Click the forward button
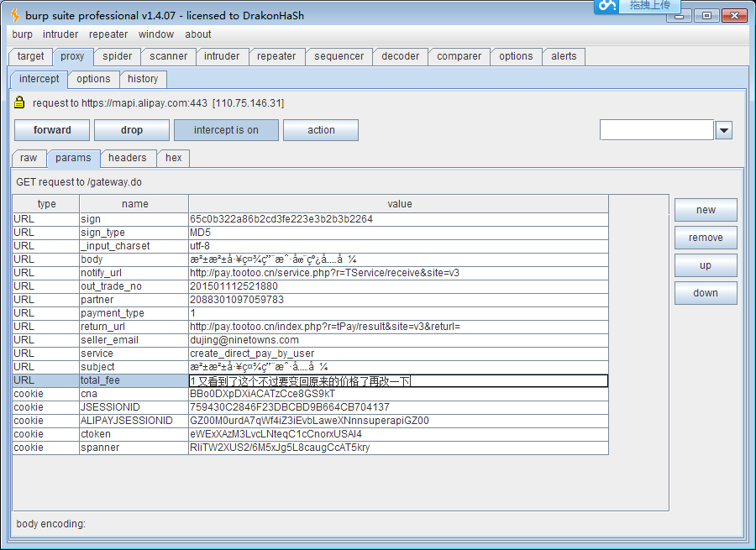The height and width of the screenshot is (550, 756). (x=52, y=130)
